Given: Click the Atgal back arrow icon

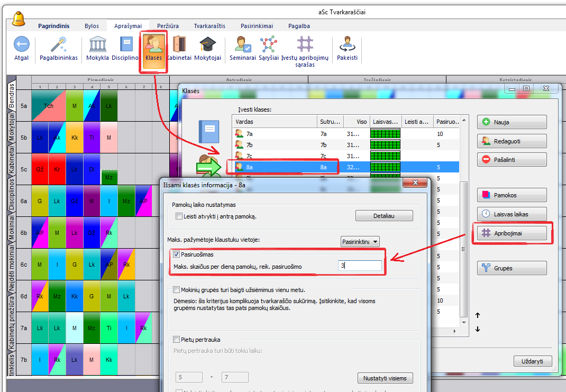Looking at the screenshot, I should pyautogui.click(x=21, y=44).
